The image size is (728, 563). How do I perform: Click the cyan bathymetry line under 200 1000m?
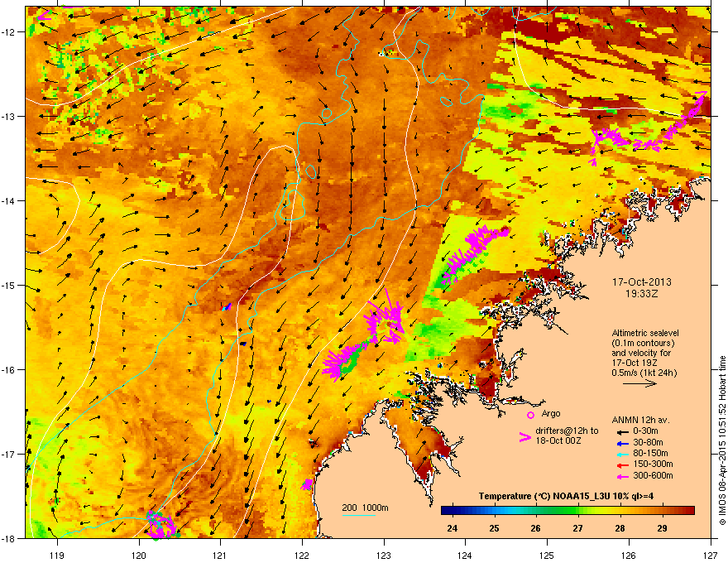pos(358,515)
